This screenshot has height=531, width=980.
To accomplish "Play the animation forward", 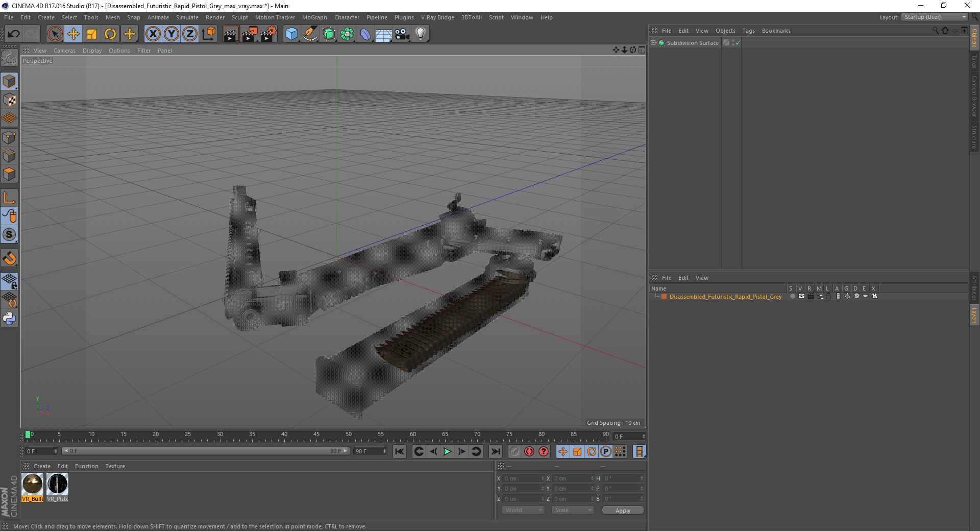I will (447, 451).
